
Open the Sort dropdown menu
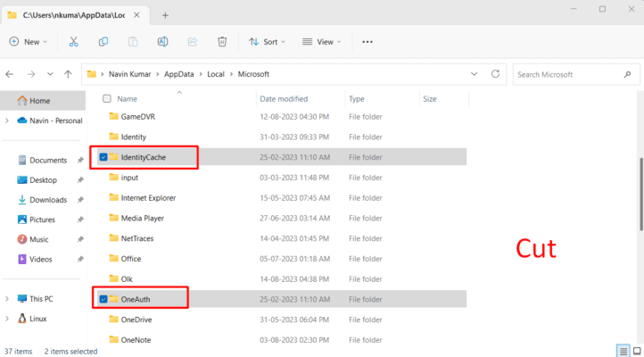click(267, 41)
